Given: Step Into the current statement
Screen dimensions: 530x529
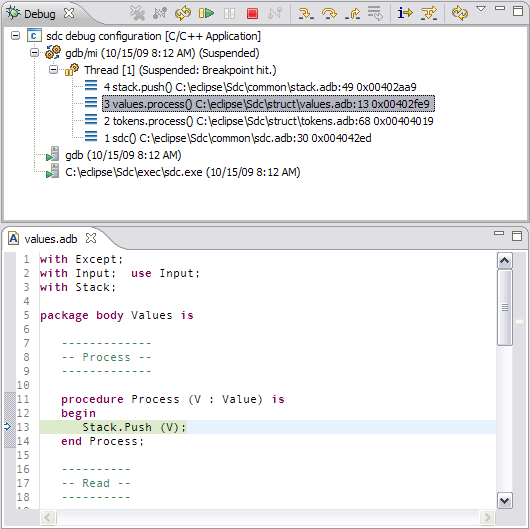Looking at the screenshot, I should click(x=306, y=14).
